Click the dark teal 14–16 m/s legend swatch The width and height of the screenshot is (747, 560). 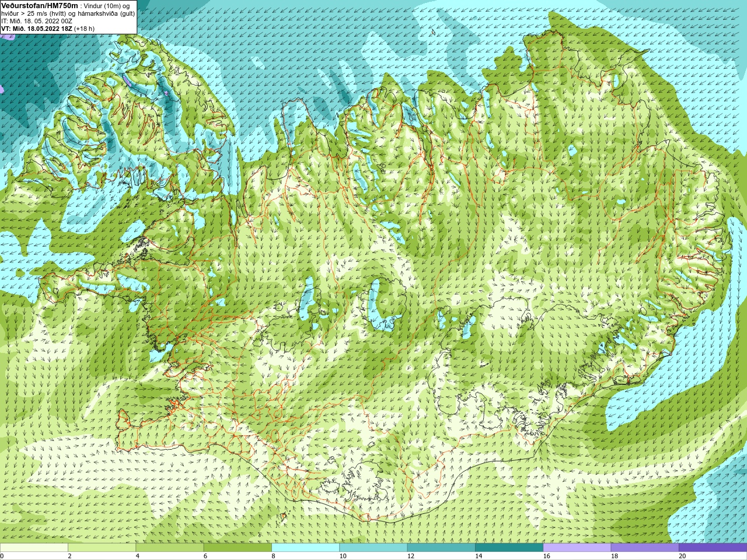pyautogui.click(x=509, y=548)
